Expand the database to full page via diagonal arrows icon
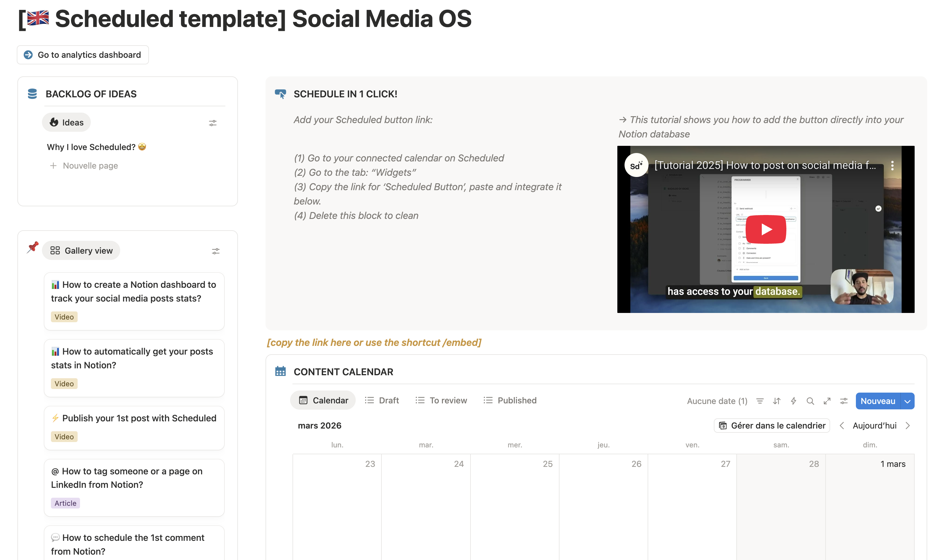The height and width of the screenshot is (560, 941). (827, 401)
